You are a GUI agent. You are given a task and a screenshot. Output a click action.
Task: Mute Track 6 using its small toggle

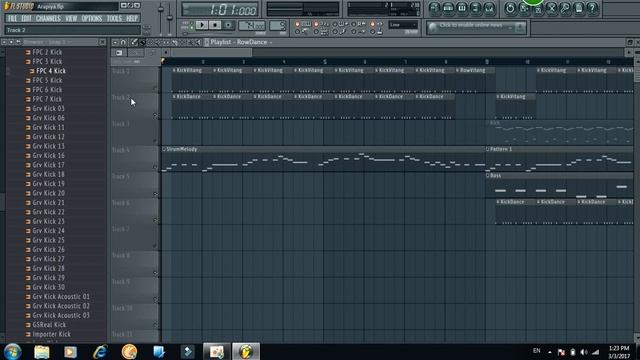click(x=155, y=220)
